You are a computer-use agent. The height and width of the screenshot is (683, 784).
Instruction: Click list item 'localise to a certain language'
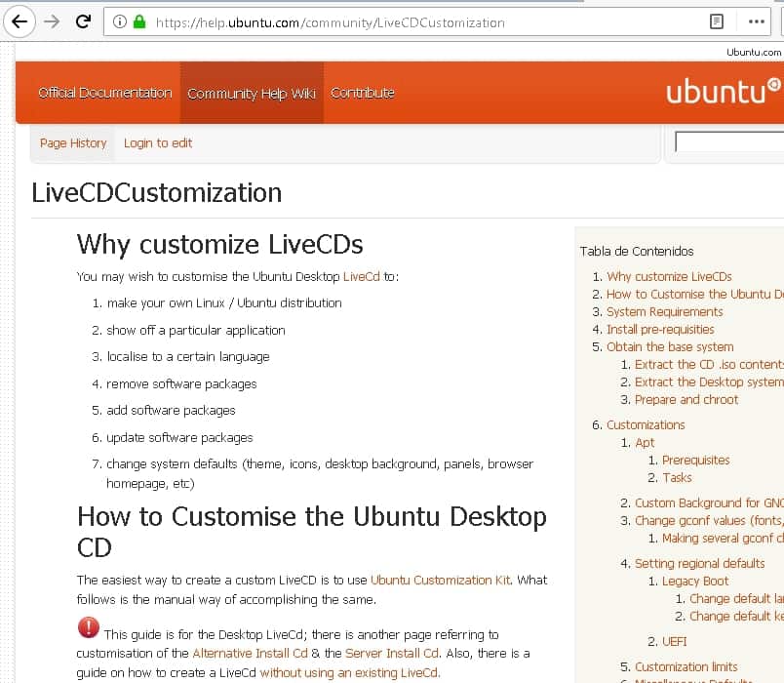tap(188, 357)
